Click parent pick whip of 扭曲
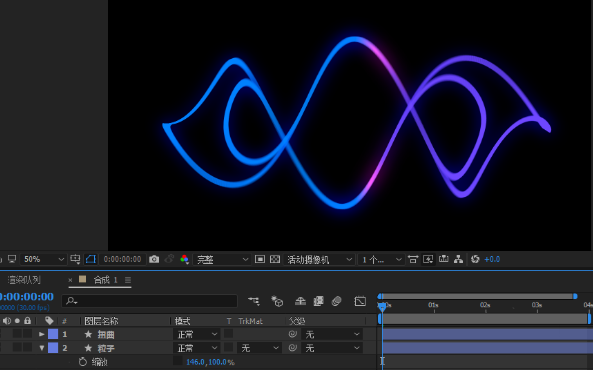Image resolution: width=593 pixels, height=370 pixels. click(x=292, y=334)
